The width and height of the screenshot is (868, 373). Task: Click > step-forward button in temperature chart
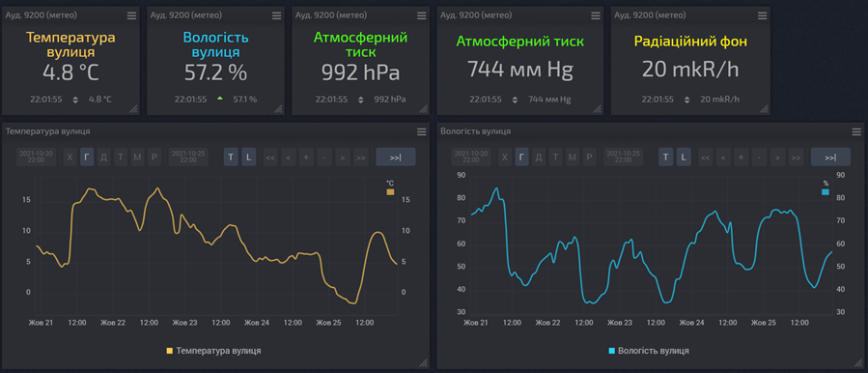point(343,158)
